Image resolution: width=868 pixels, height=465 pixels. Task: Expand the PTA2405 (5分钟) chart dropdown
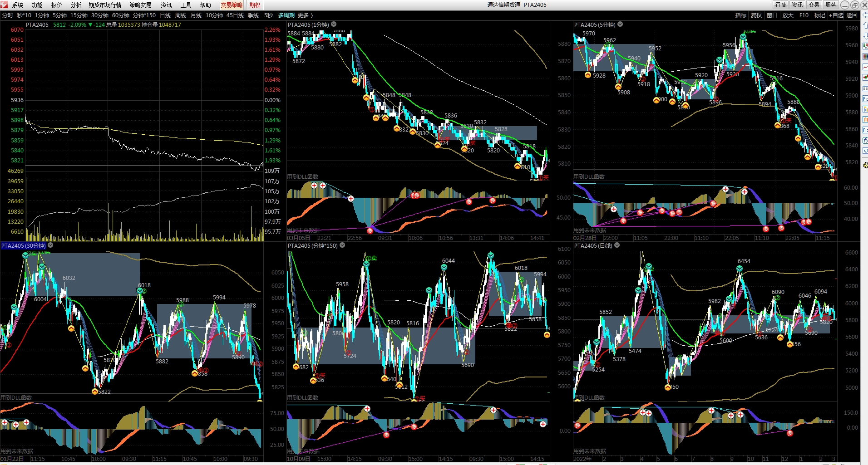click(x=620, y=24)
